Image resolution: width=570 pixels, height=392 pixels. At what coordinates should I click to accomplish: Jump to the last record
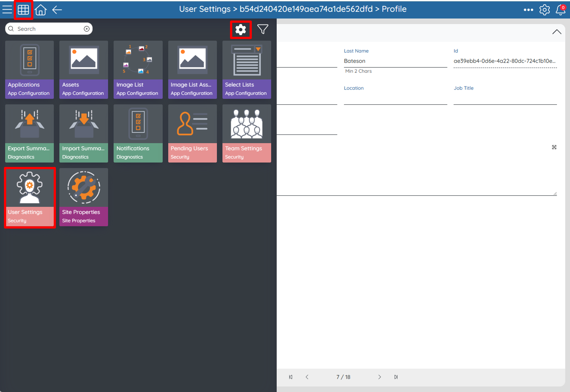396,377
